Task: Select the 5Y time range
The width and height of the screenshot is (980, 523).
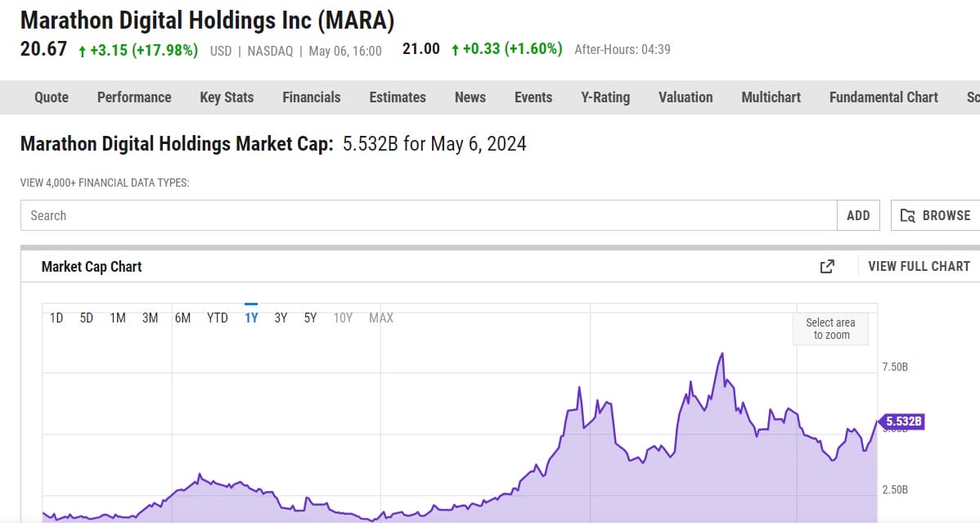Action: pyautogui.click(x=309, y=318)
